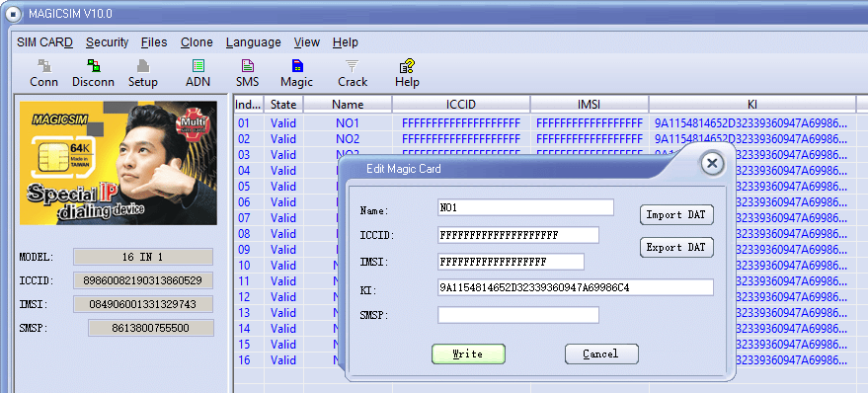
Task: Click the Disconn toolbar icon
Action: (x=93, y=74)
